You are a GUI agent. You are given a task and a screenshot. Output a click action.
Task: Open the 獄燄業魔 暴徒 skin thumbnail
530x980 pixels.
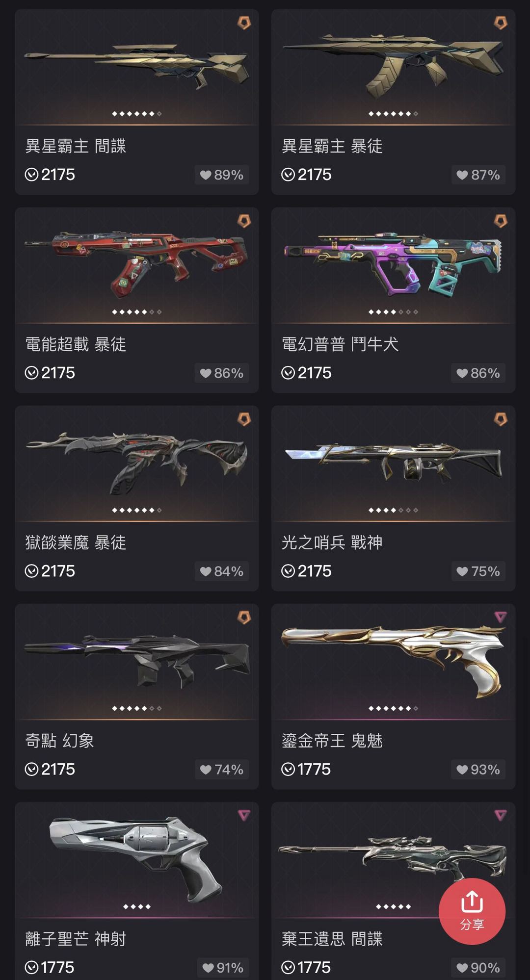click(137, 463)
